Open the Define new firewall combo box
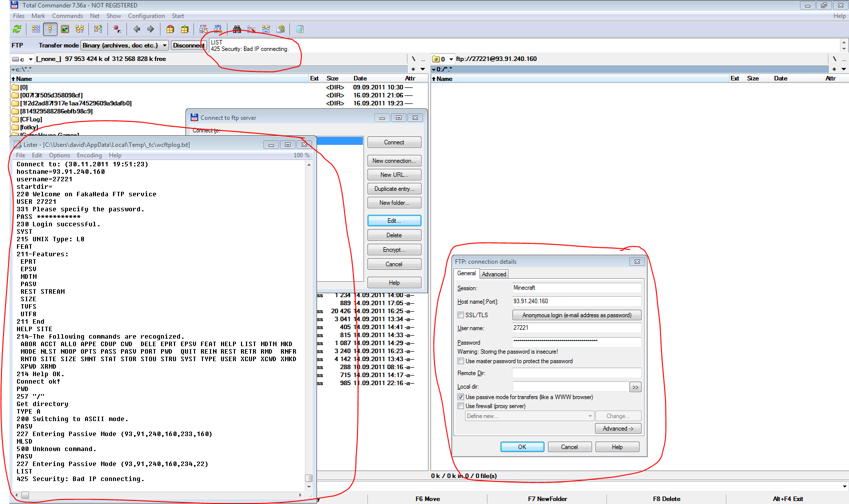849x504 pixels. click(x=529, y=416)
